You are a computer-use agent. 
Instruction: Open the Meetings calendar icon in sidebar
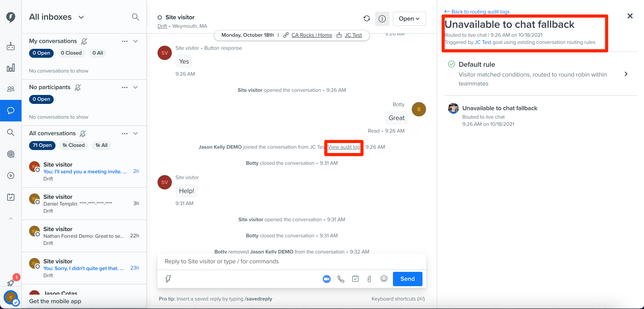pyautogui.click(x=11, y=197)
